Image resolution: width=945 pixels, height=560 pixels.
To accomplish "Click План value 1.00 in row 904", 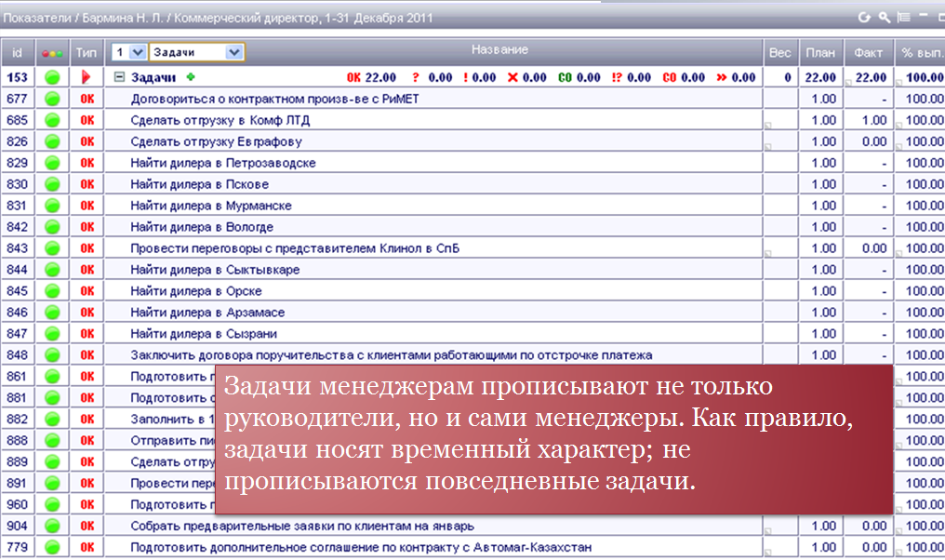I will point(823,526).
